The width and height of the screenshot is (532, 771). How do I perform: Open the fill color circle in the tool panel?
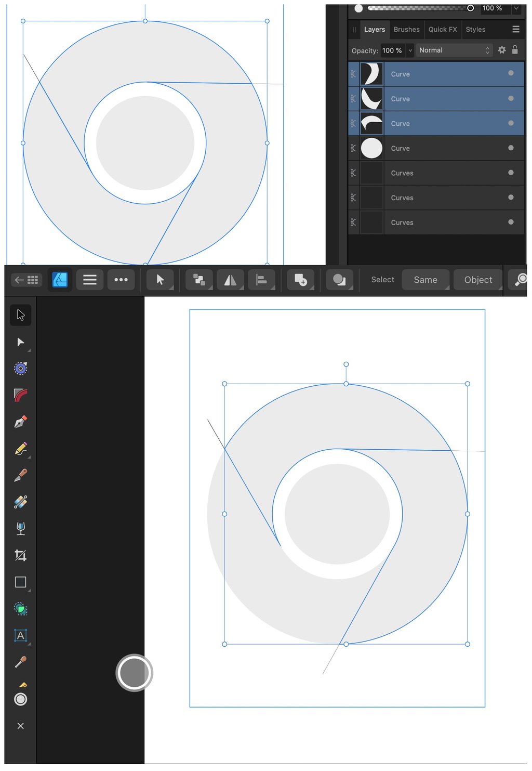(21, 699)
